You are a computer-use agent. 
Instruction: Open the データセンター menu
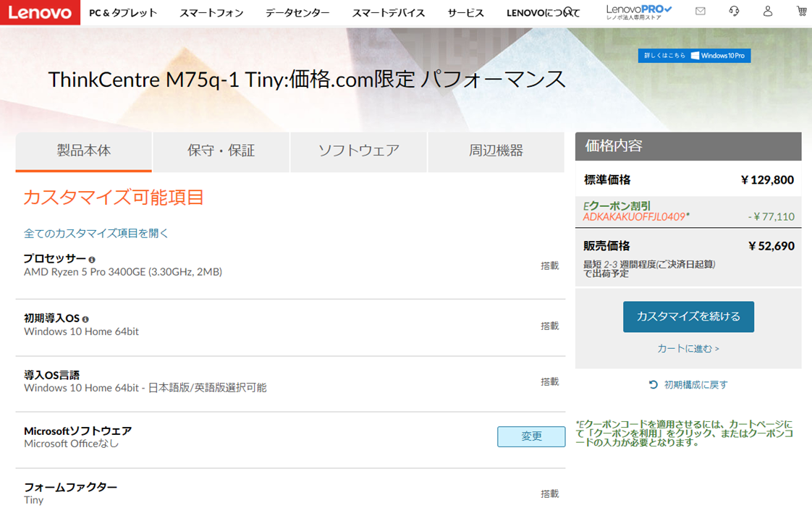[297, 13]
